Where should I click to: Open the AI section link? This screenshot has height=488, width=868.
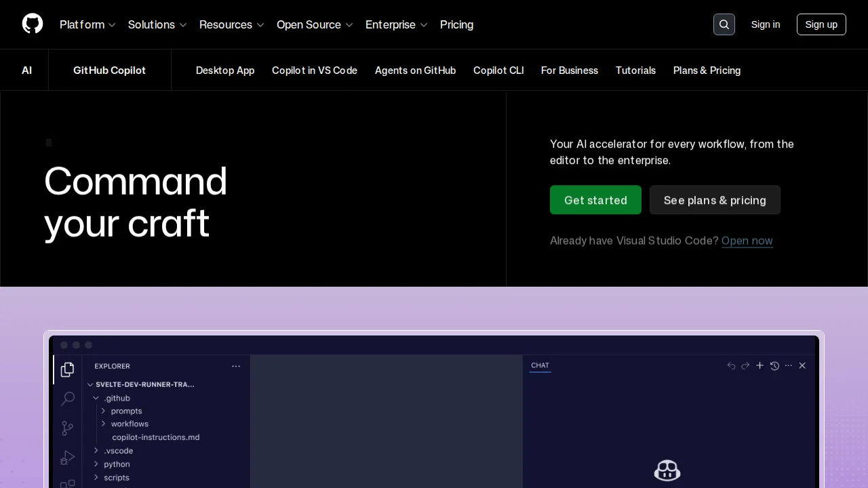(26, 70)
